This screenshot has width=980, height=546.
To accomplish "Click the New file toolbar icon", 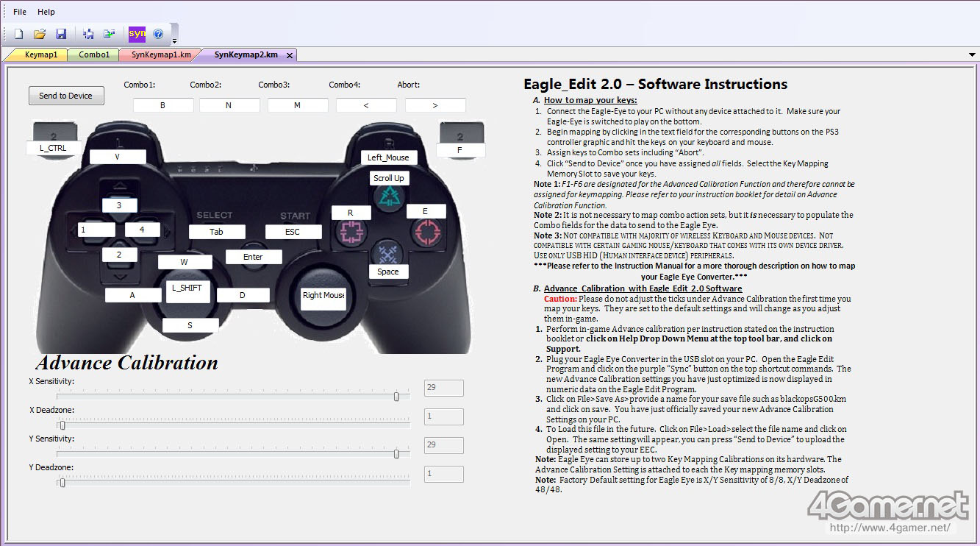I will 19,34.
